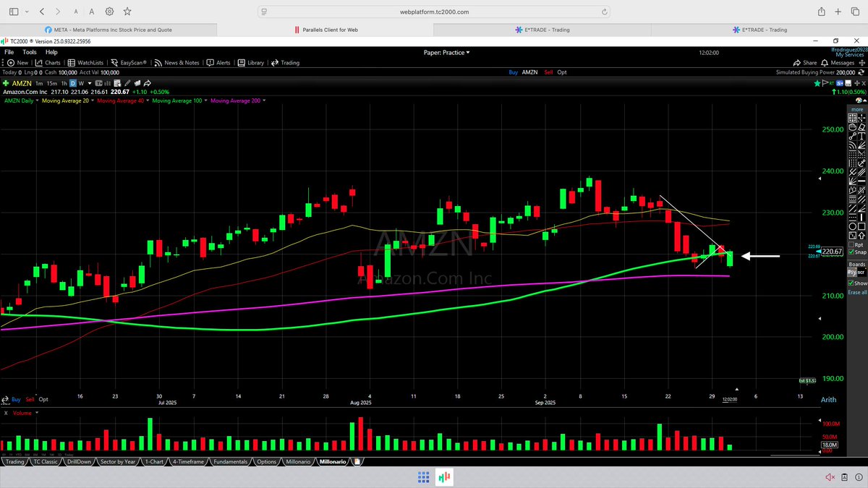Select the 15m timeframe
Screen dimensions: 868x488
coord(51,83)
